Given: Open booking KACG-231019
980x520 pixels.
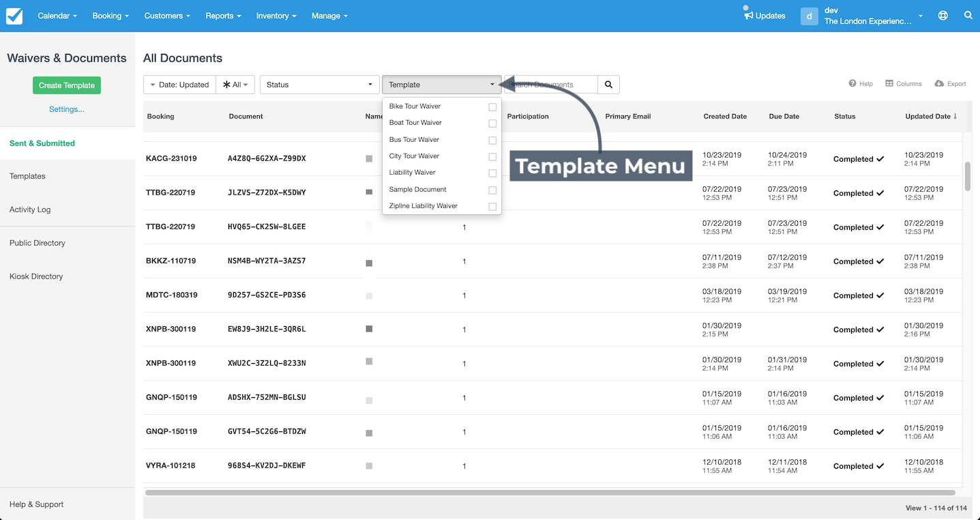Looking at the screenshot, I should click(171, 158).
